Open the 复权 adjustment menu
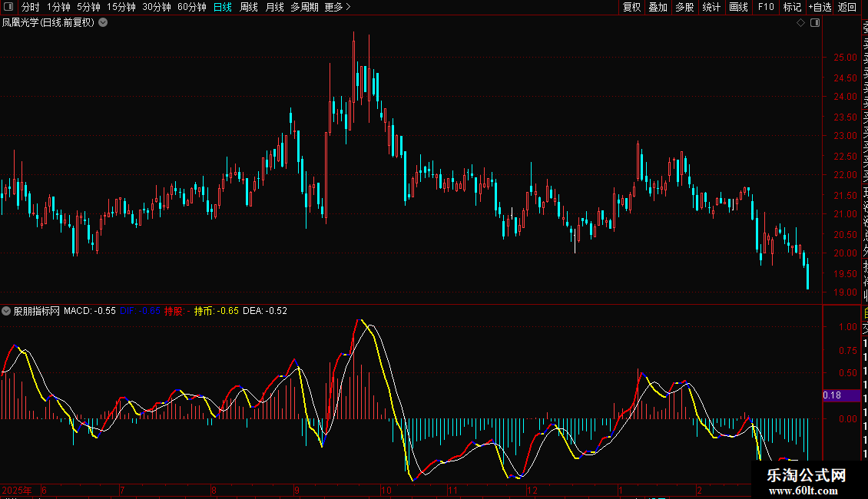The height and width of the screenshot is (499, 868). click(x=631, y=7)
